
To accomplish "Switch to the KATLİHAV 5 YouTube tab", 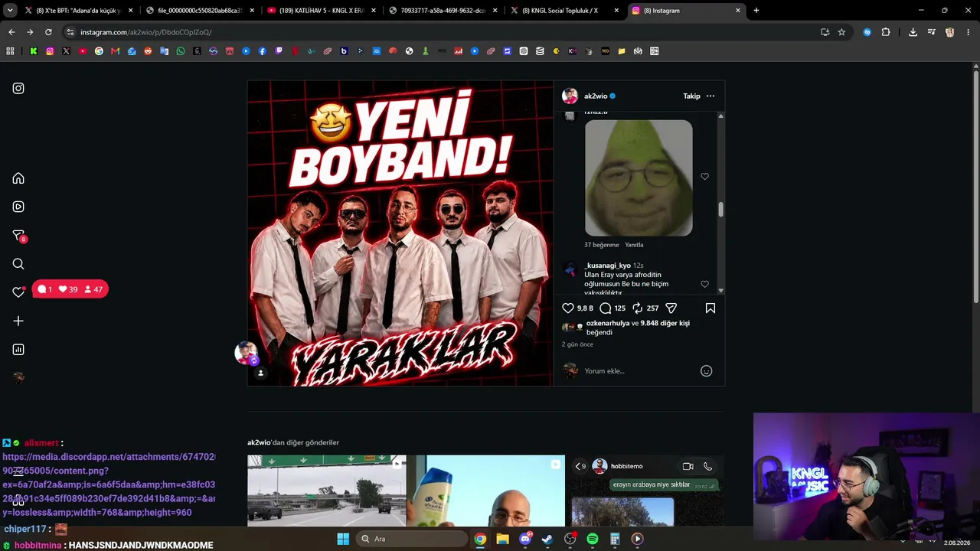I will (x=322, y=11).
